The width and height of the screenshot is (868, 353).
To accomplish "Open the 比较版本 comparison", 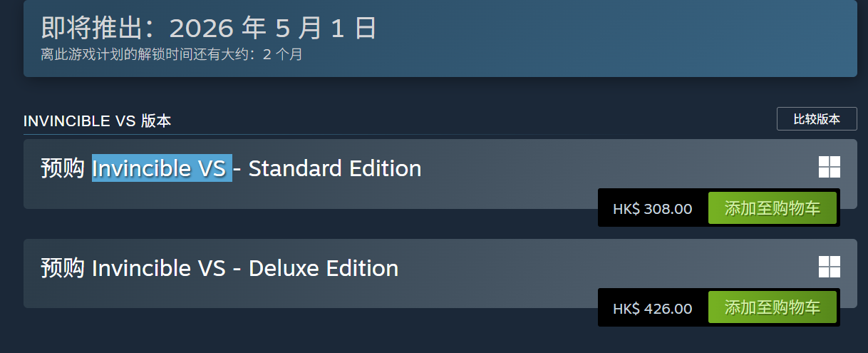I will pyautogui.click(x=817, y=119).
